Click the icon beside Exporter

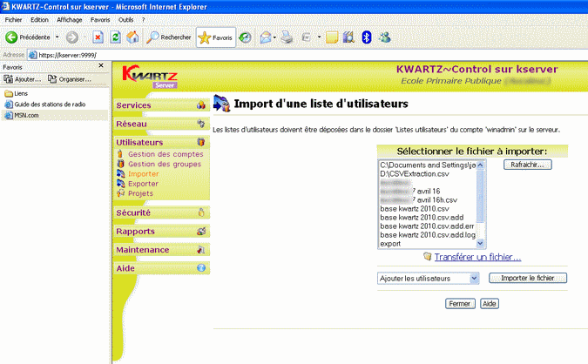pyautogui.click(x=120, y=184)
